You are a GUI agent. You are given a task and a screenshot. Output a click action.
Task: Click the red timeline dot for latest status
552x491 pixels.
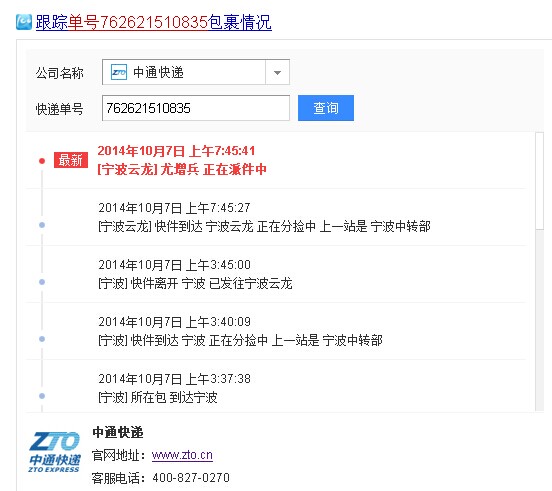tap(42, 161)
